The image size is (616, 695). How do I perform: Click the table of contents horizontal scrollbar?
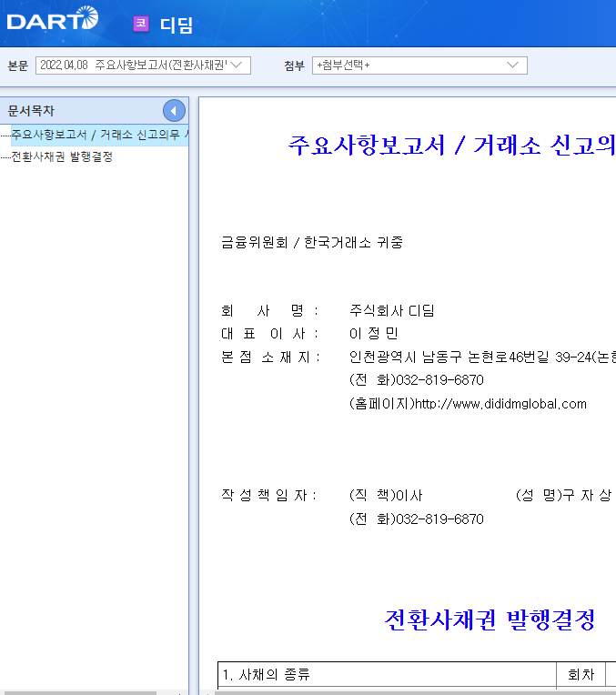tap(78, 692)
